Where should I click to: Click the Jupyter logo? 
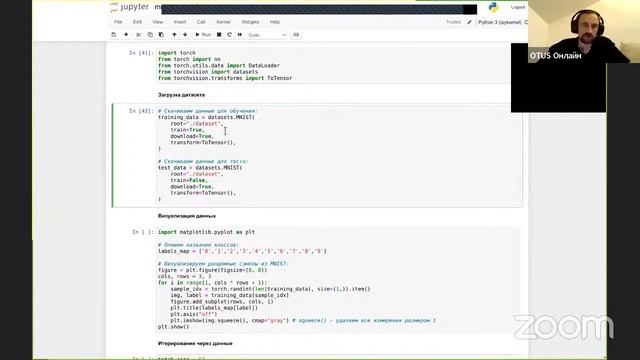pos(130,7)
